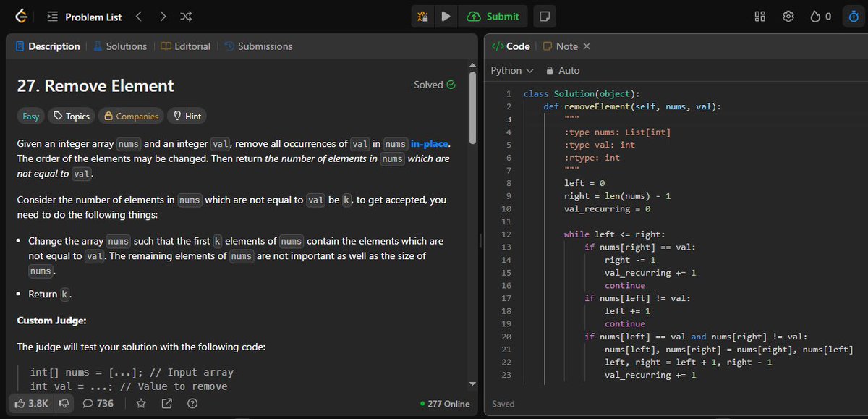Viewport: 868px width, 419px height.
Task: Click the Custom Judge heading
Action: click(51, 320)
